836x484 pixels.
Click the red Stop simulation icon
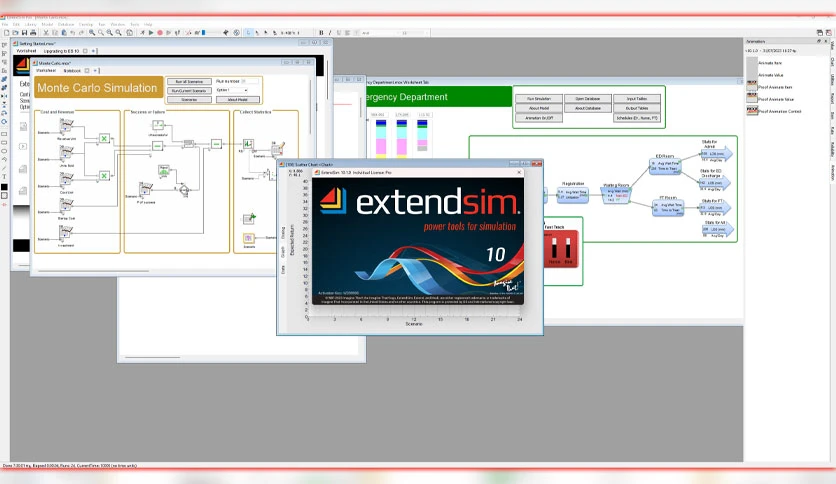point(160,33)
